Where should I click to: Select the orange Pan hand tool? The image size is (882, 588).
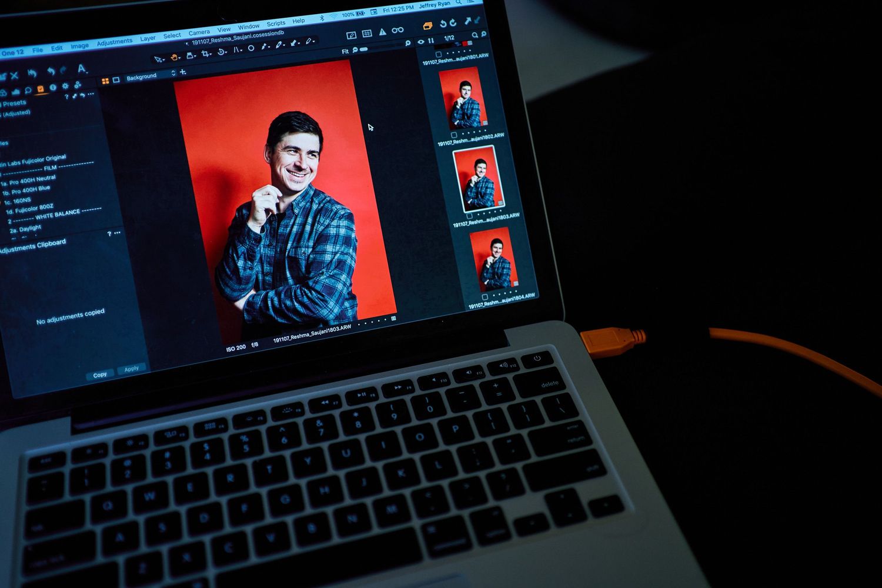tap(174, 58)
